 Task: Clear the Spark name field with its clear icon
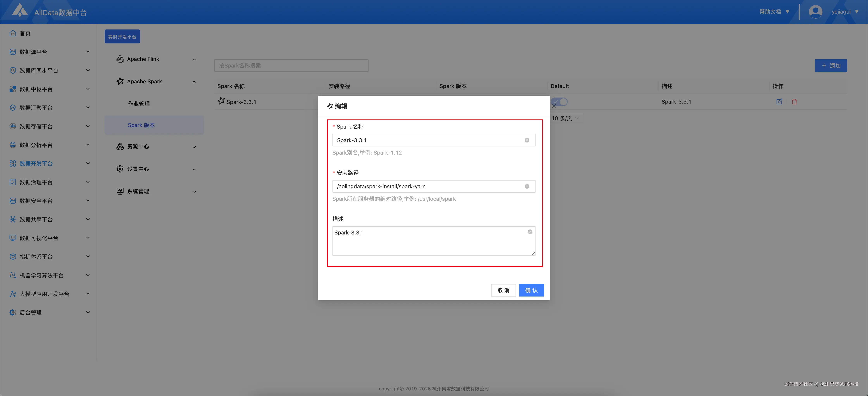tap(527, 140)
